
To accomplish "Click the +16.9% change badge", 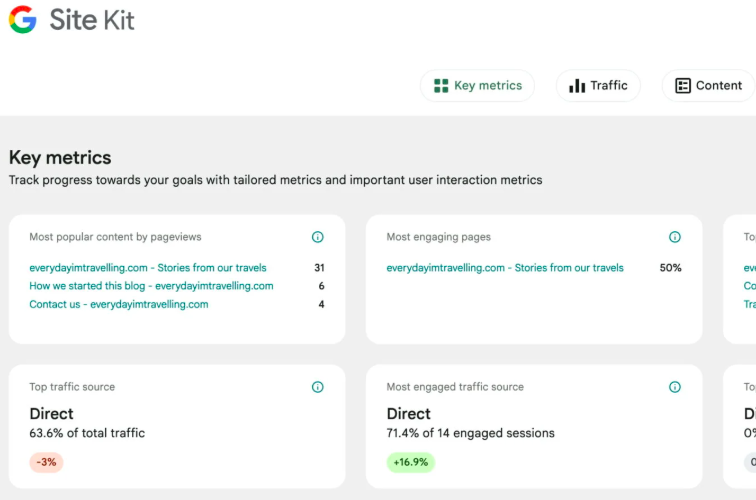I will pyautogui.click(x=411, y=463).
